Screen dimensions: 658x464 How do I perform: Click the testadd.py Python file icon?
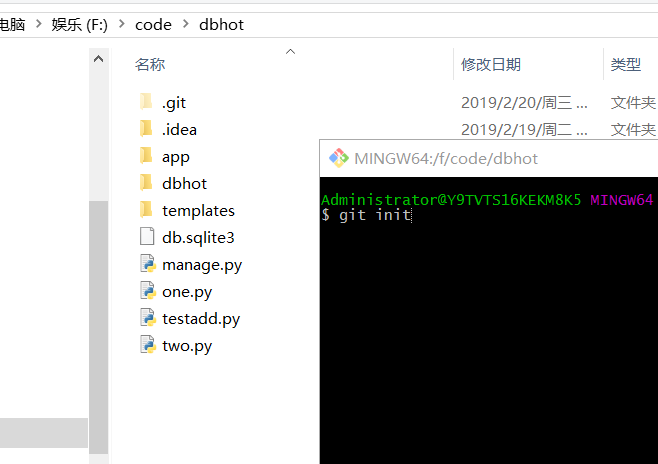(148, 318)
